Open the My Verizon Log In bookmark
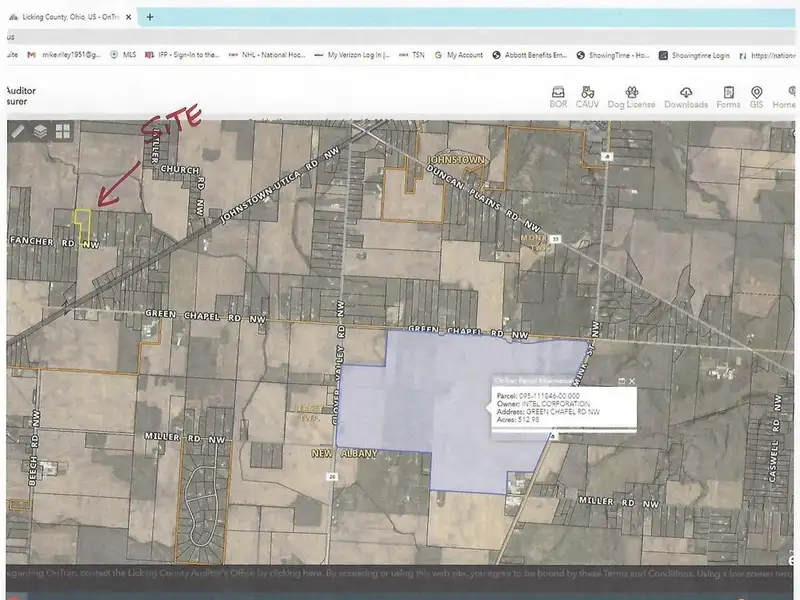The height and width of the screenshot is (600, 800). [353, 55]
